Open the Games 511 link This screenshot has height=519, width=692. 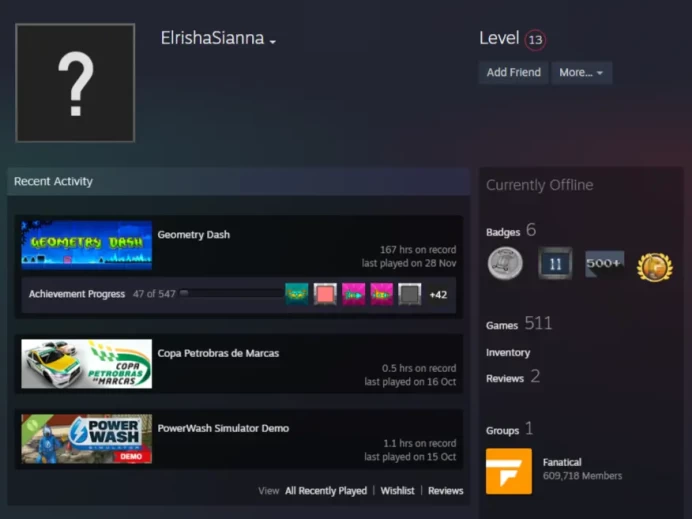tap(519, 324)
